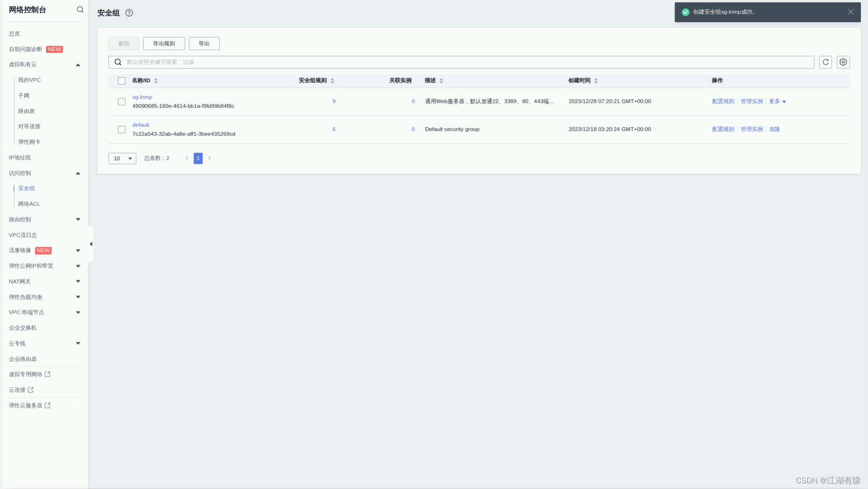The height and width of the screenshot is (489, 868).
Task: Click the search icon in the filter box
Action: [118, 62]
